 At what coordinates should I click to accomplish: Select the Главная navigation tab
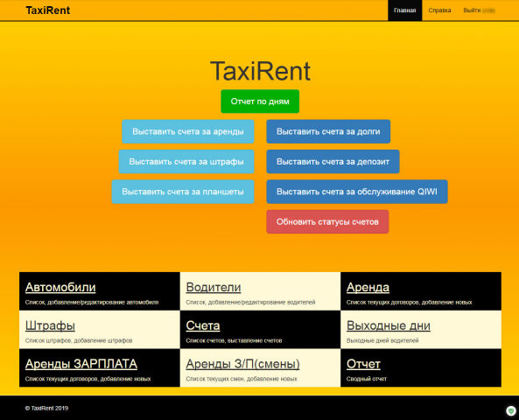click(405, 10)
